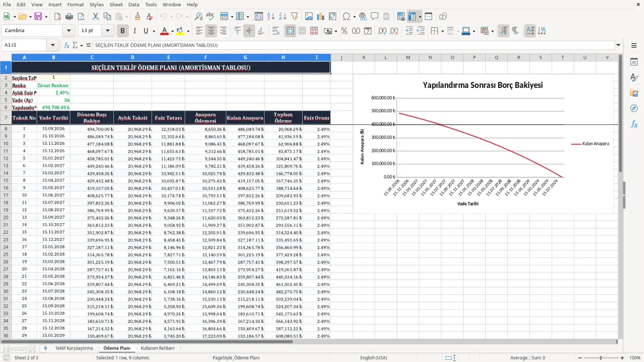Viewport: 644px width, 362px height.
Task: Open the Data menu
Action: [x=134, y=4]
